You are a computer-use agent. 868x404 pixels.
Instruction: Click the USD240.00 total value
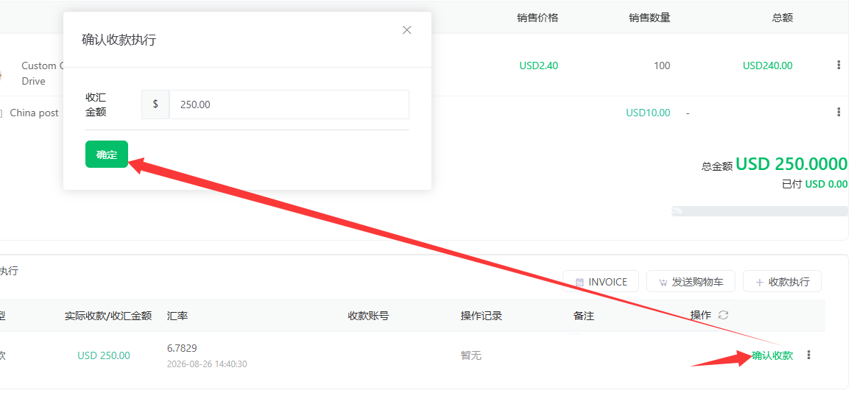pos(767,65)
